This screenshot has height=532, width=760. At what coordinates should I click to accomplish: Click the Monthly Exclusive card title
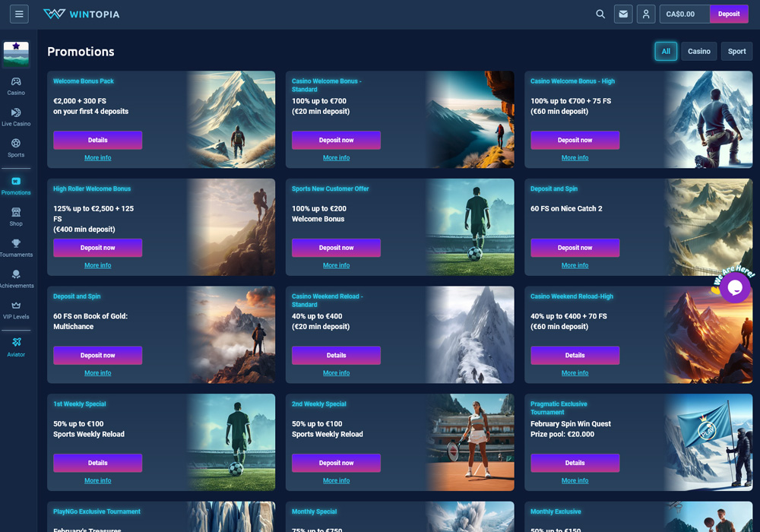[x=556, y=511]
